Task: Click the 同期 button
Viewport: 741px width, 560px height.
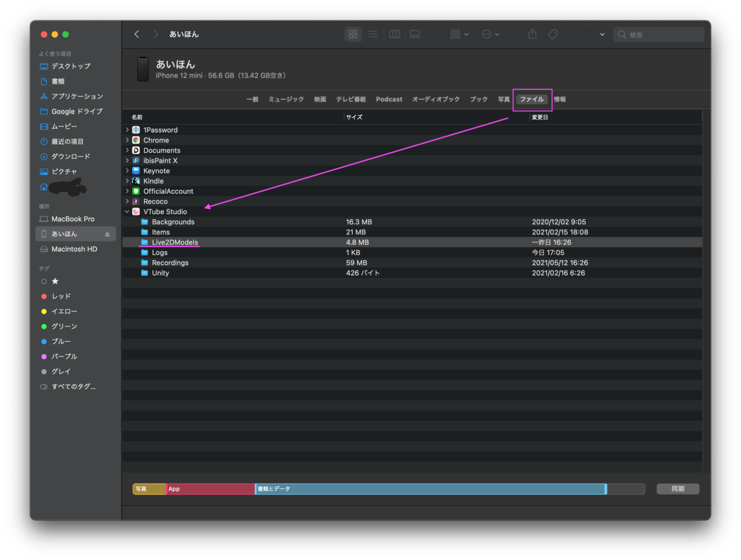Action: coord(677,489)
